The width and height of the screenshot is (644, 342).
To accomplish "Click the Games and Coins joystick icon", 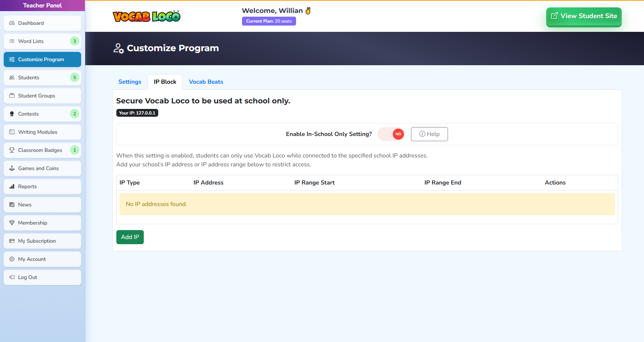I will [x=12, y=168].
